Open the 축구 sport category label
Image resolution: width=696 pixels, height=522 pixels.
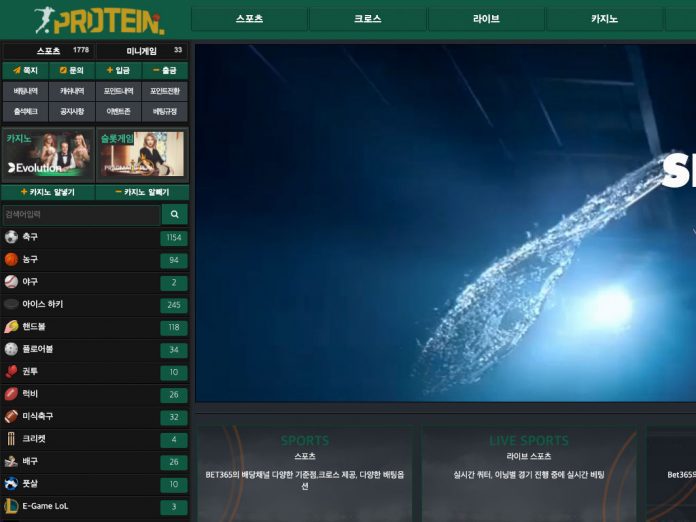(x=30, y=237)
